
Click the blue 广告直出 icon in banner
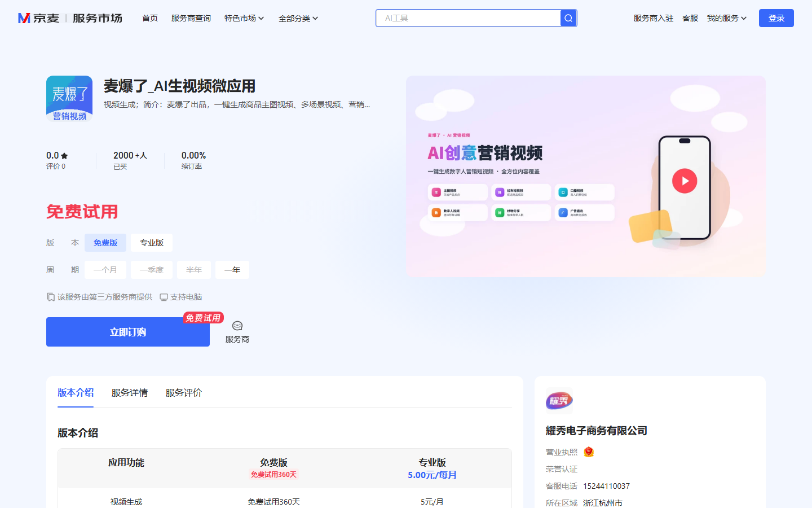[563, 213]
